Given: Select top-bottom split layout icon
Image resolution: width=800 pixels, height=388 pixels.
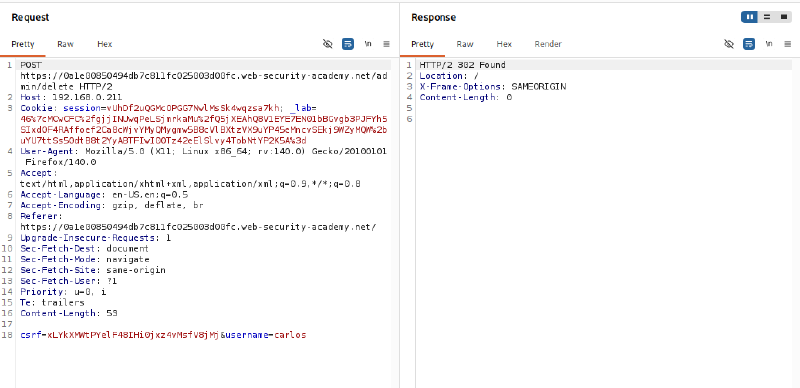Looking at the screenshot, I should [x=767, y=17].
